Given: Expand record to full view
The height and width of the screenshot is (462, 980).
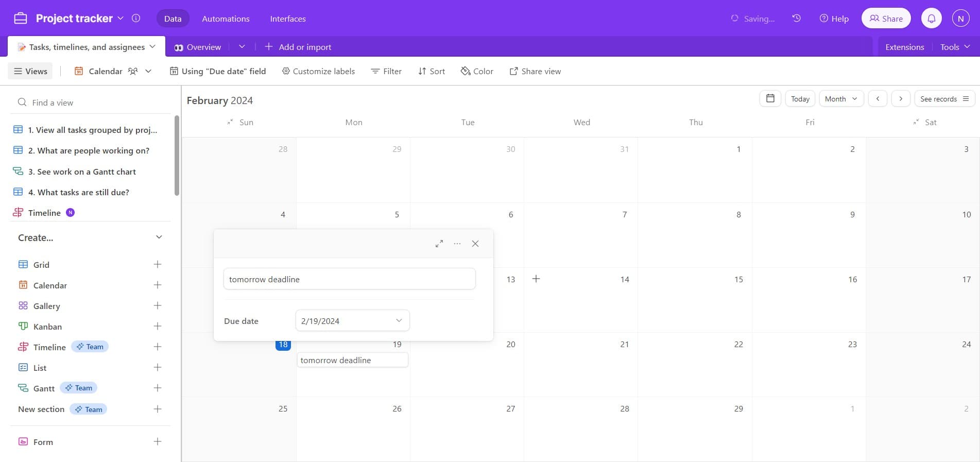Looking at the screenshot, I should click(439, 244).
